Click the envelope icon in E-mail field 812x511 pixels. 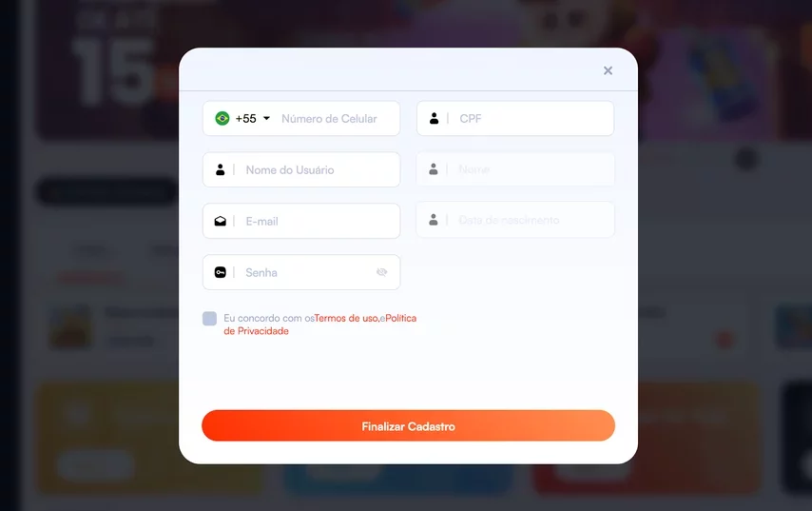click(x=220, y=221)
